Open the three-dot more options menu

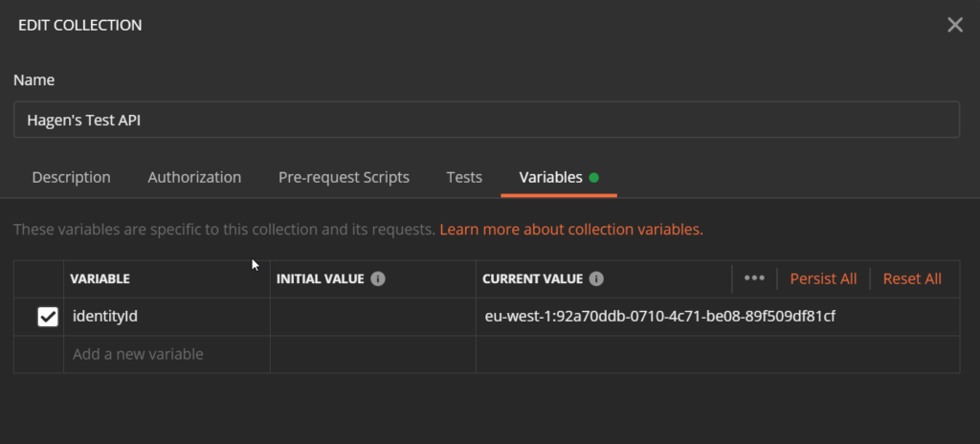(754, 278)
